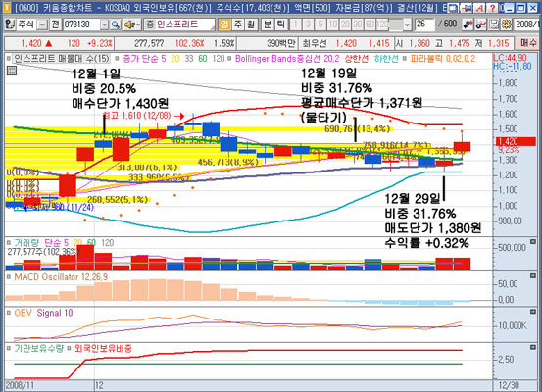This screenshot has width=542, height=392.
Task: Click the 외국인보유비중 panel corner button
Action: point(533,347)
